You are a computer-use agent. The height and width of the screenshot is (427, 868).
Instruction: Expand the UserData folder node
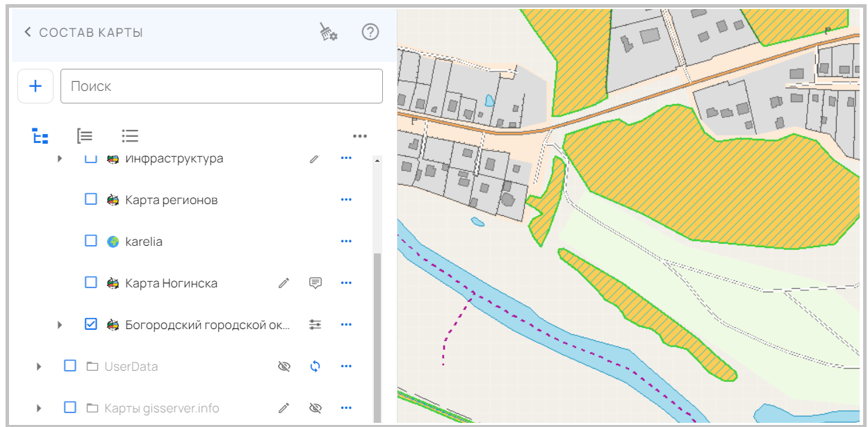39,367
